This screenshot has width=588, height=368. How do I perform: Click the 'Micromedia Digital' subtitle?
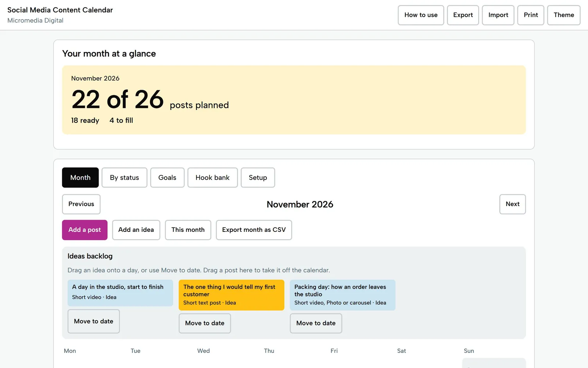pos(35,21)
